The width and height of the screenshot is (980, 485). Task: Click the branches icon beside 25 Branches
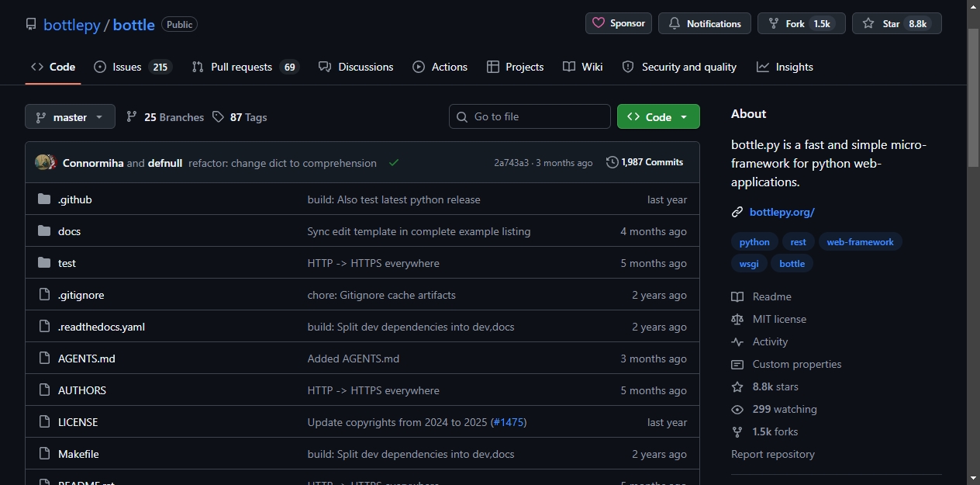point(132,116)
